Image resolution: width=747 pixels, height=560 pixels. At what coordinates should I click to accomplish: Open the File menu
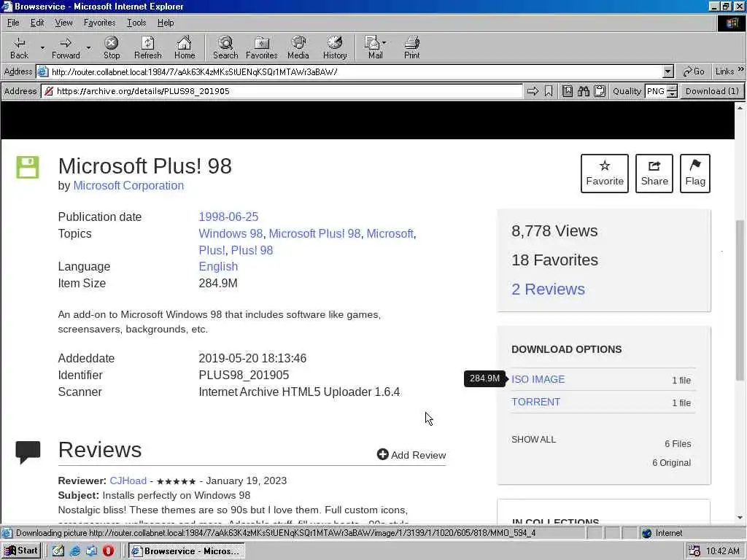point(13,23)
